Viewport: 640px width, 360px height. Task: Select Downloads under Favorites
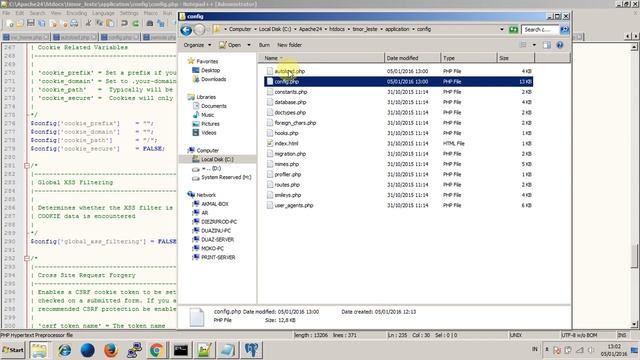[213, 79]
